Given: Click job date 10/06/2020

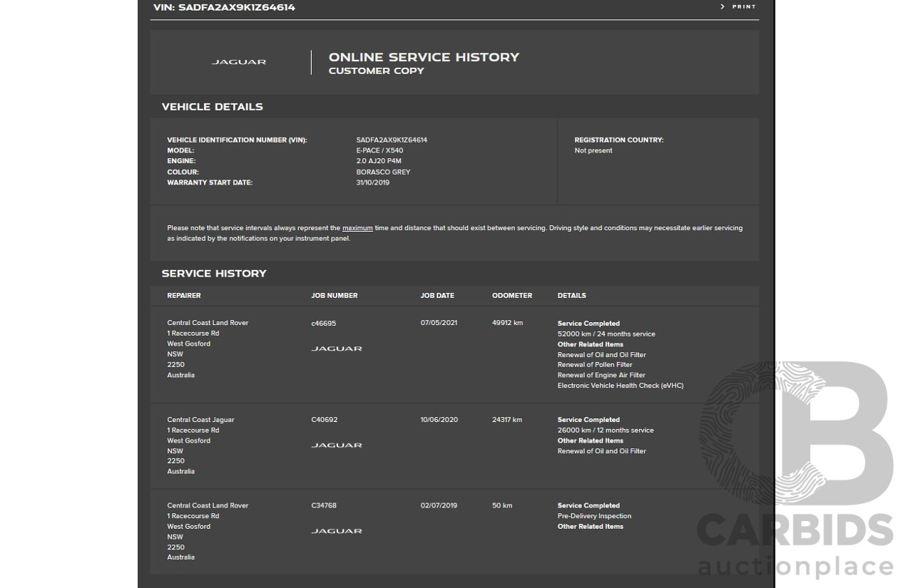Looking at the screenshot, I should 439,420.
